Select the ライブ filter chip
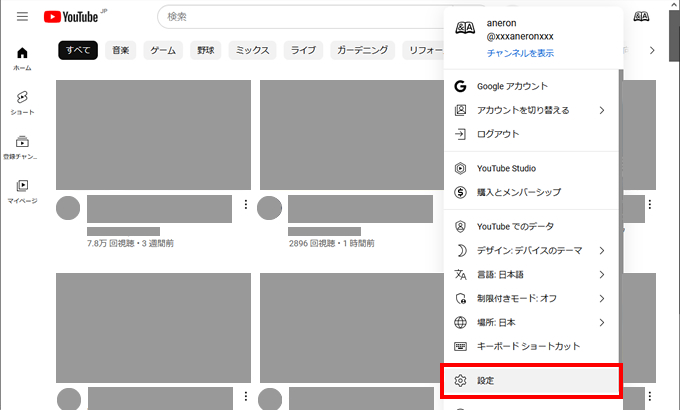680x410 pixels. pyautogui.click(x=303, y=50)
